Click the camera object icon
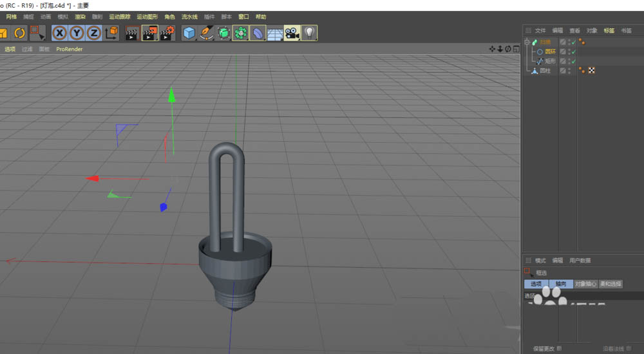The height and width of the screenshot is (354, 644). click(292, 33)
